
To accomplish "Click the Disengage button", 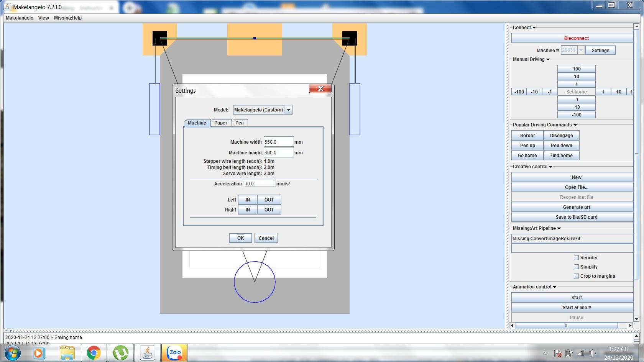I will pos(562,136).
